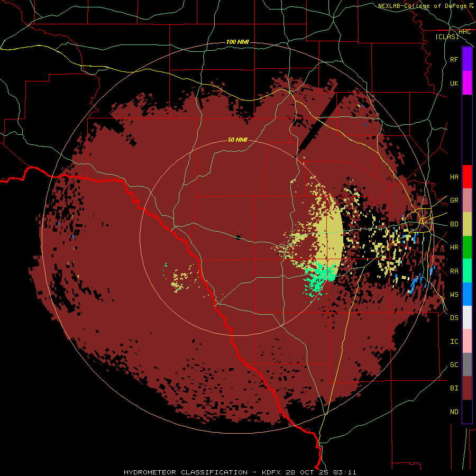Click the RA legend label
Image resolution: width=476 pixels, height=476 pixels.
pos(454,271)
